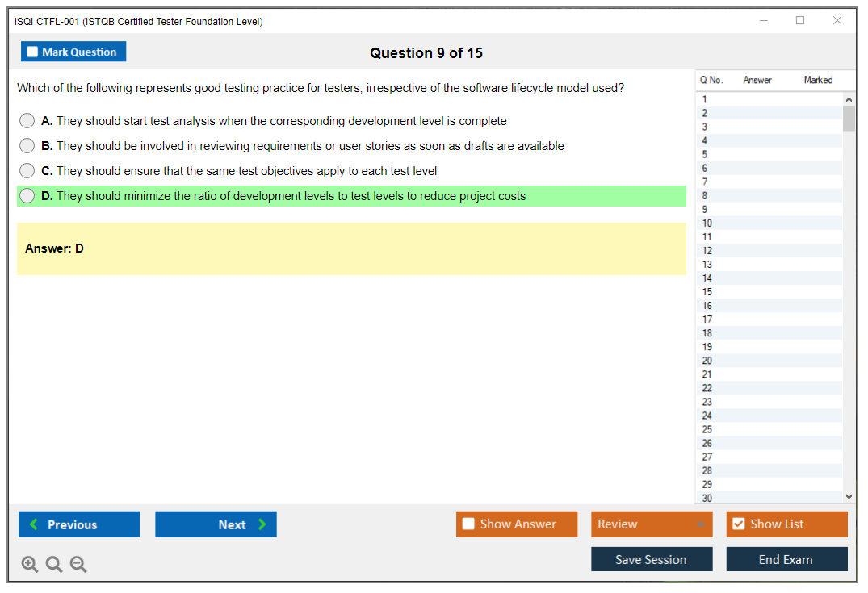Go to the Previous question

[x=79, y=524]
